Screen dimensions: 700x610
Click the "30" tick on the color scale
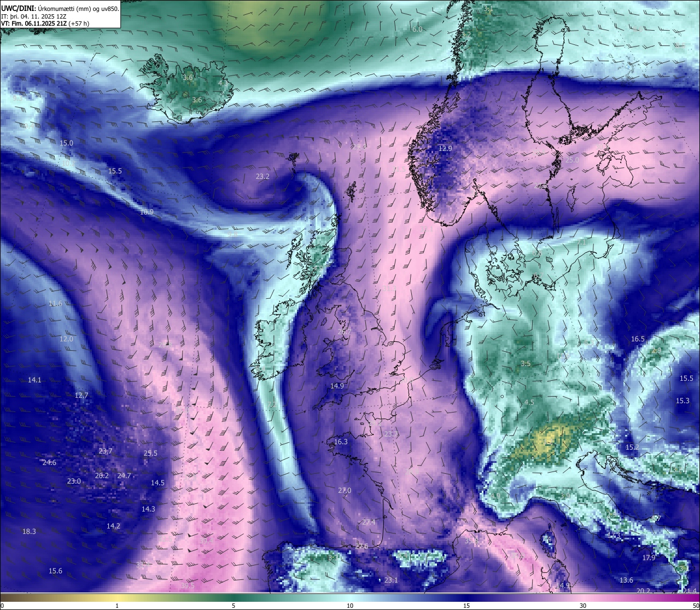583,606
